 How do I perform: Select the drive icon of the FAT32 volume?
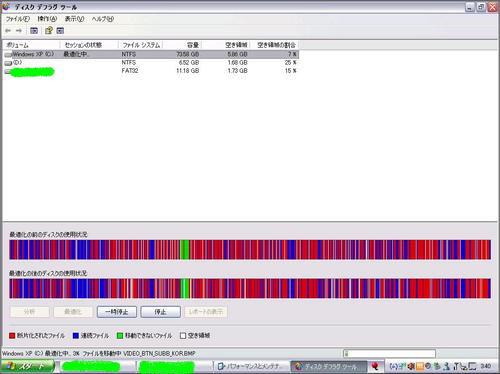pyautogui.click(x=7, y=71)
